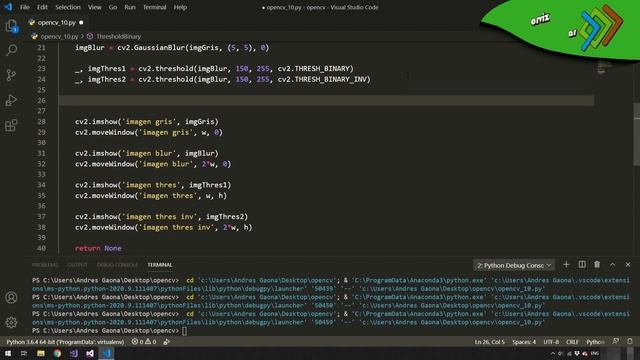Select the opencv_10.py editor tab
Screen dimensions: 640x360
coord(56,22)
